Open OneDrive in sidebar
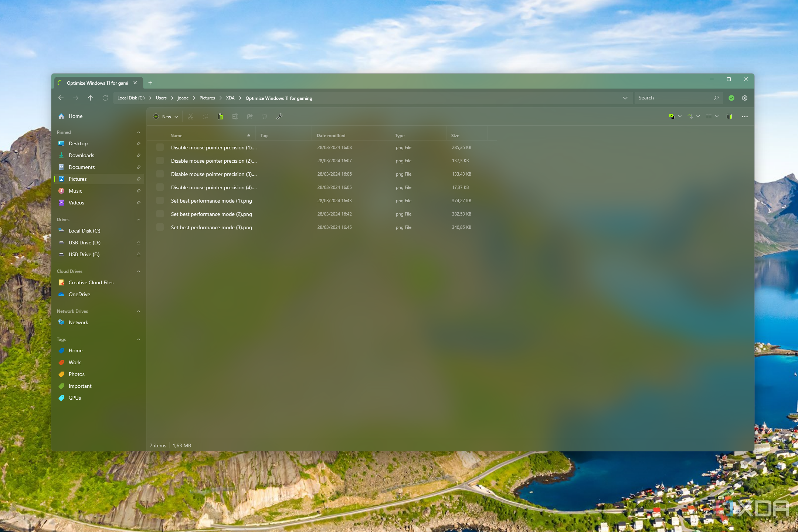This screenshot has width=798, height=532. point(79,294)
